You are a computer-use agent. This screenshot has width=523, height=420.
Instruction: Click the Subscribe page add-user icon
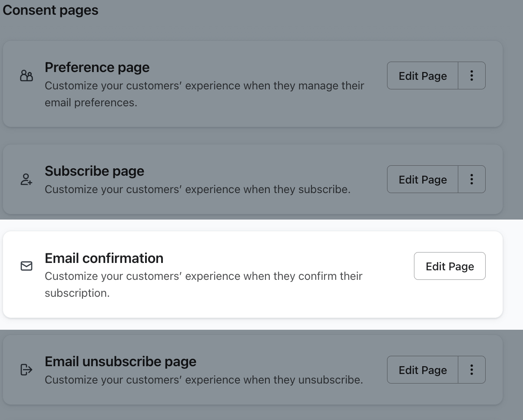[26, 179]
